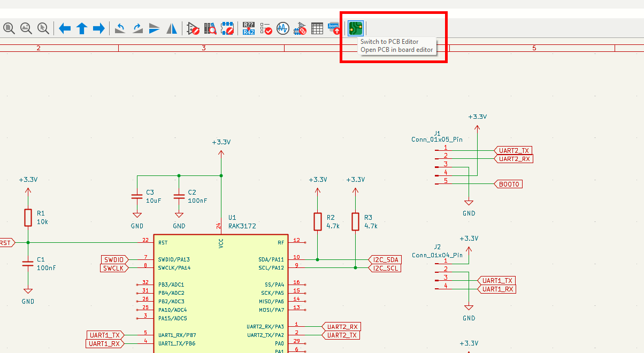Click UART2_RX label beside connector J1

tap(513, 159)
